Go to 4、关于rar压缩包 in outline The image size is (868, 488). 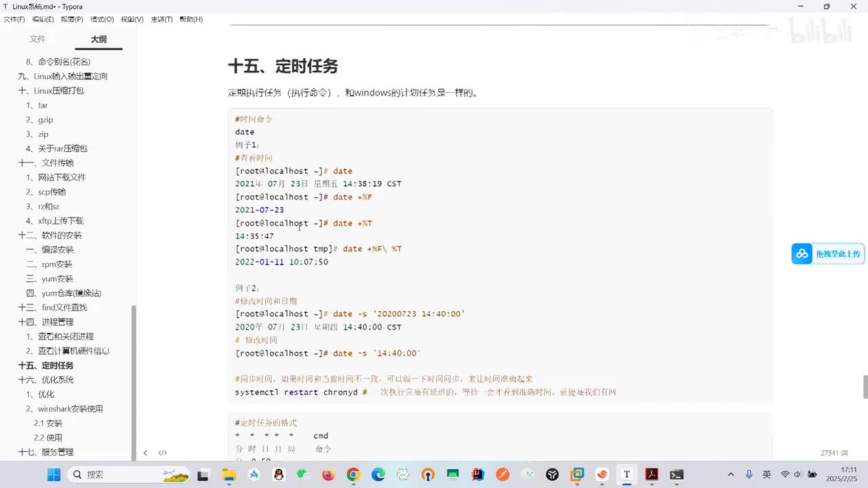(x=57, y=148)
